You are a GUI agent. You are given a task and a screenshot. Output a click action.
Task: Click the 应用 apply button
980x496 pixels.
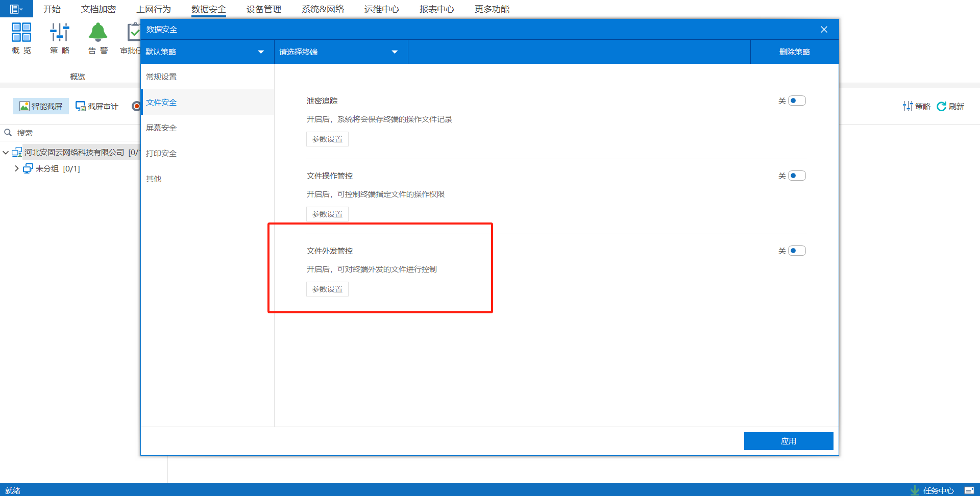(788, 441)
